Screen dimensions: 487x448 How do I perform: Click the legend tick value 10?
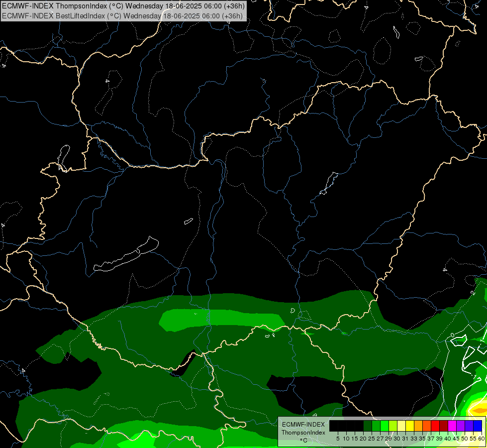coord(346,439)
